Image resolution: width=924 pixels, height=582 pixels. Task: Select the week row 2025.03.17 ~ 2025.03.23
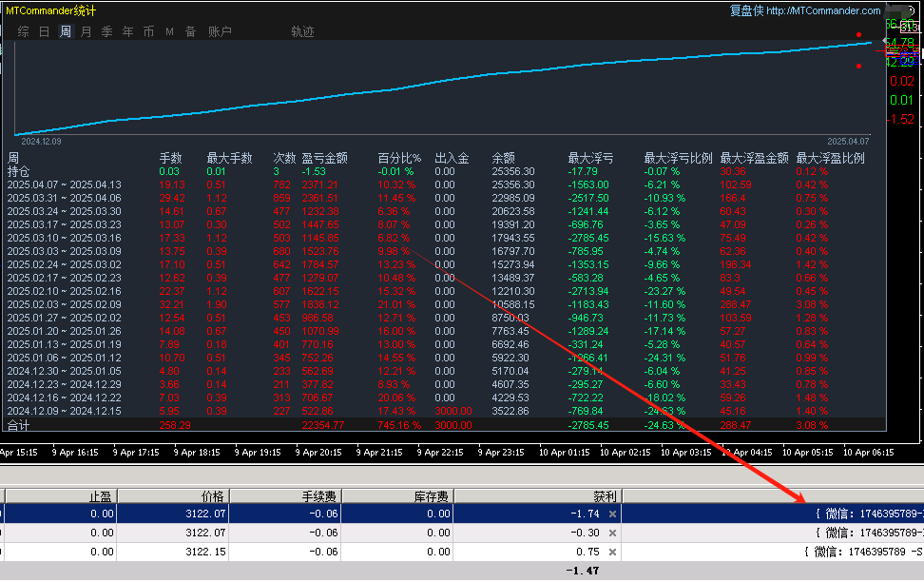pos(444,224)
